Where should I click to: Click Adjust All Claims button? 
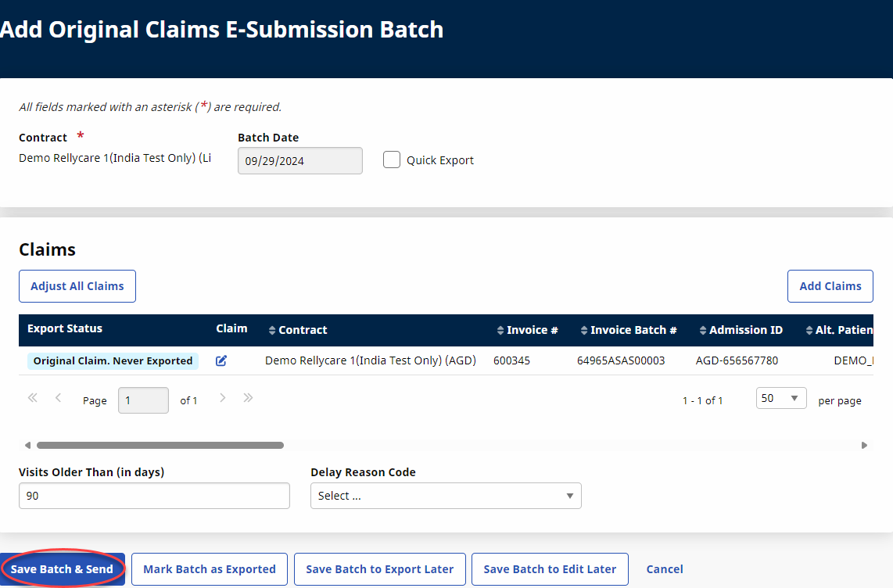tap(77, 286)
